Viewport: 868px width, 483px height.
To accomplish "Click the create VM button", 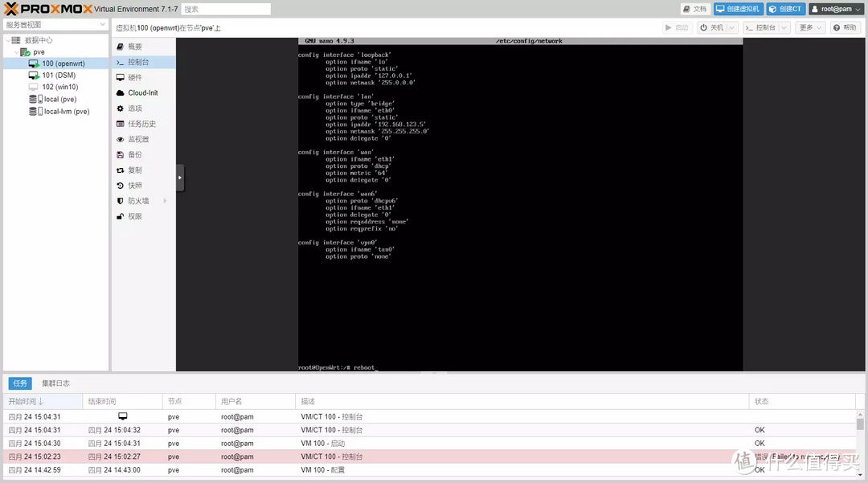I will (x=738, y=9).
